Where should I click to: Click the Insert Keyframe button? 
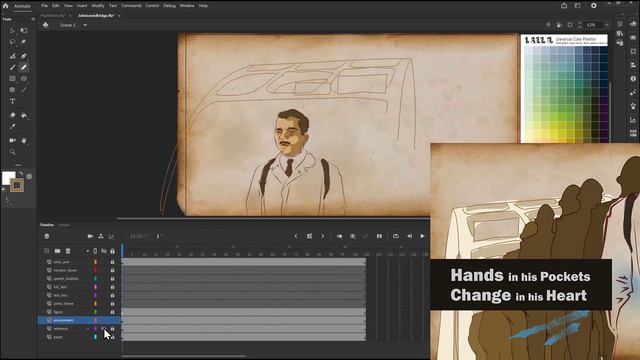pyautogui.click(x=309, y=236)
